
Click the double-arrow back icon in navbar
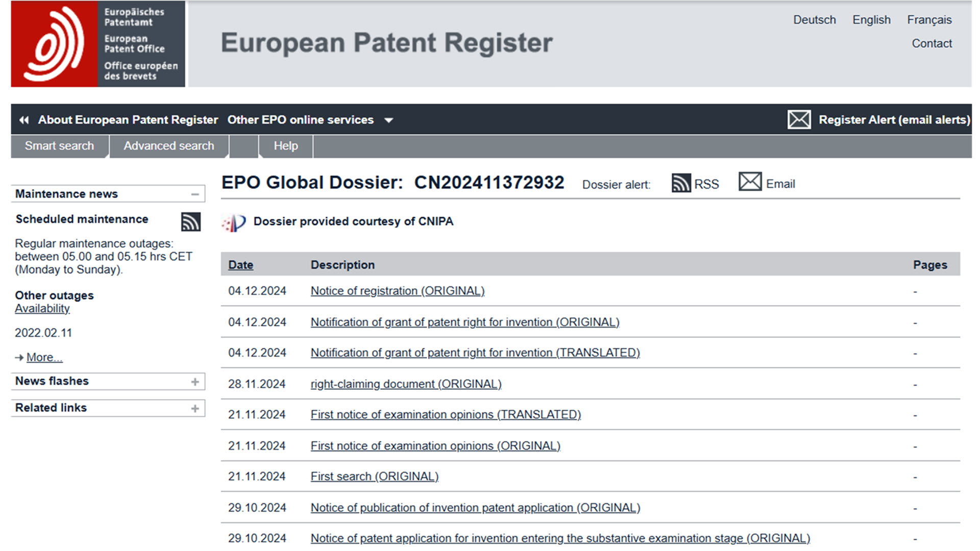pyautogui.click(x=24, y=120)
